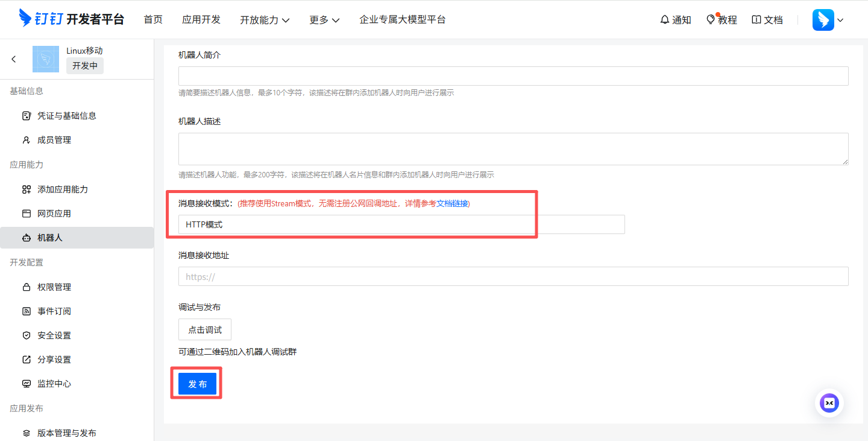868x441 pixels.
Task: Click the 点击调试 button
Action: pos(205,330)
